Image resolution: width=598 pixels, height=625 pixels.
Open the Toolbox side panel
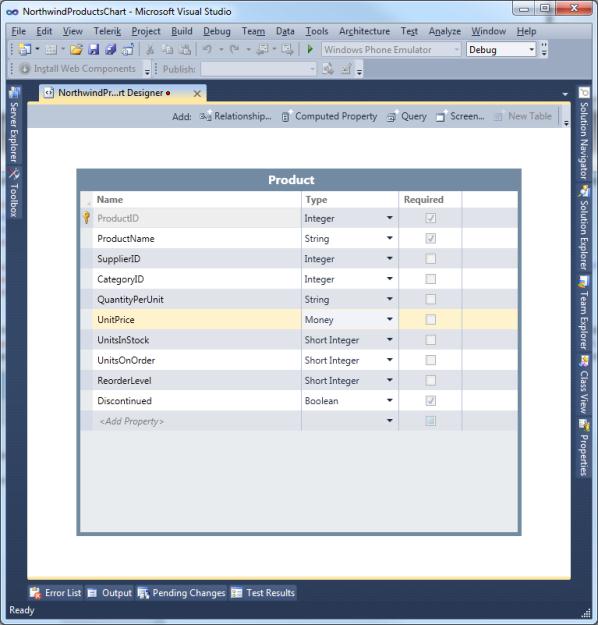pos(14,193)
